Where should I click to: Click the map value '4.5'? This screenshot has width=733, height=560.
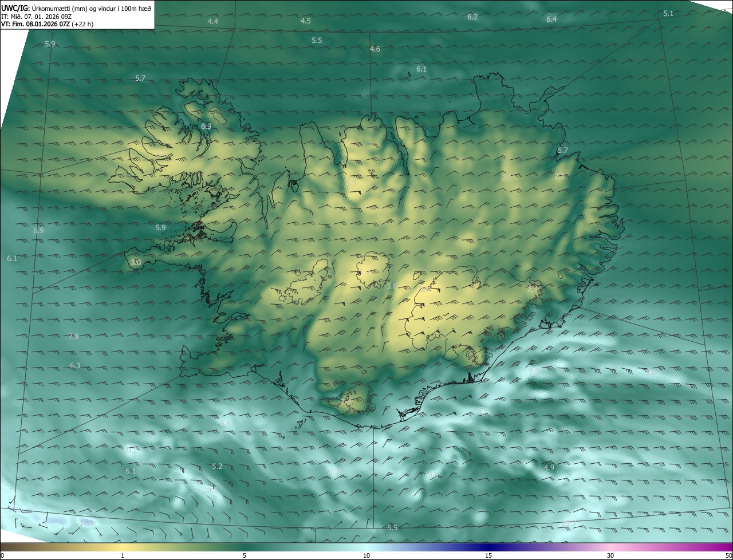point(306,21)
